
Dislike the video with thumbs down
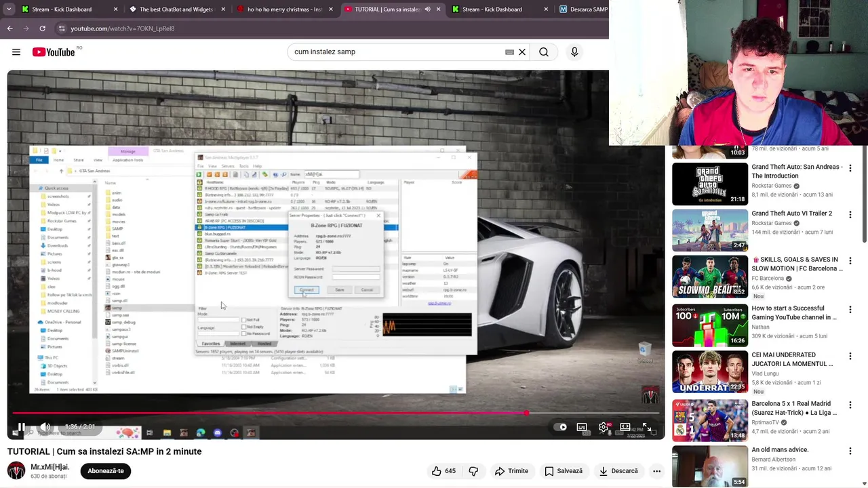tap(473, 471)
